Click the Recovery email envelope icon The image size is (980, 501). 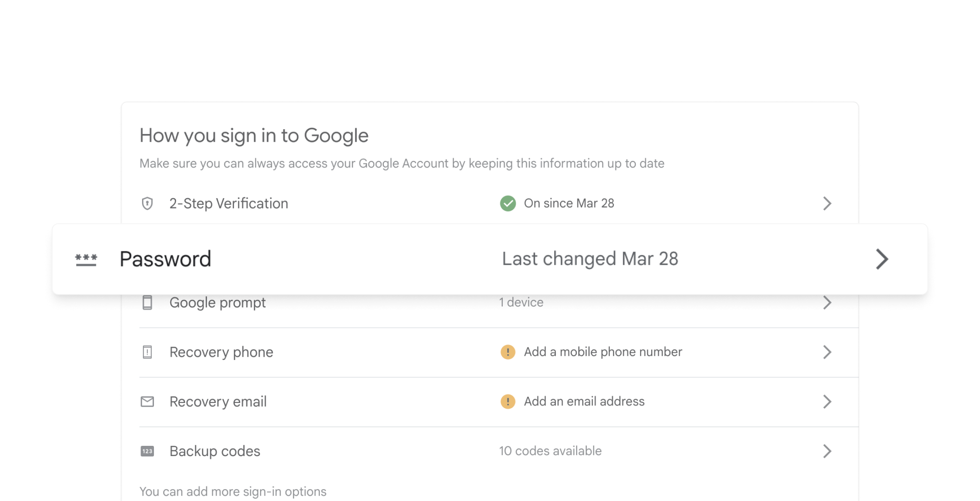point(147,402)
